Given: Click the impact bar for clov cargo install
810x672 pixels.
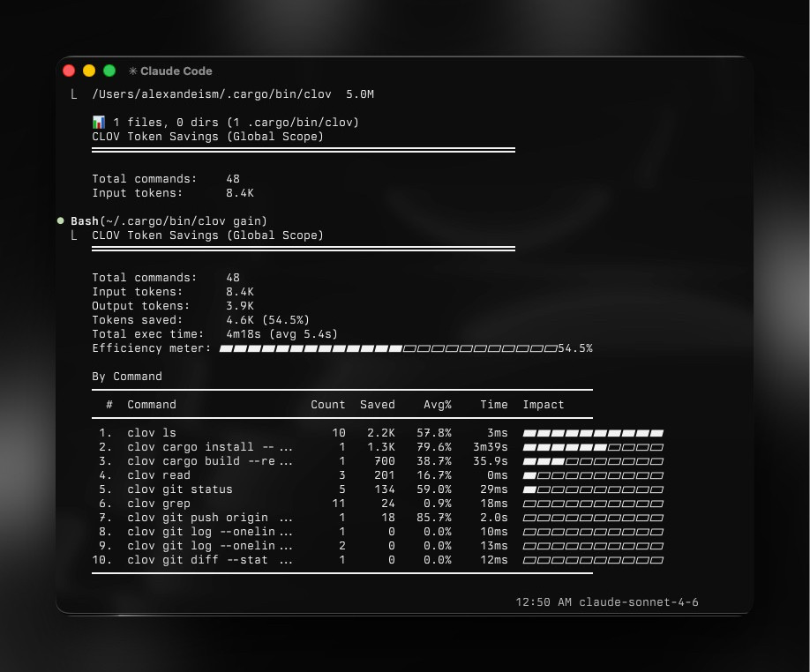Looking at the screenshot, I should pos(593,447).
